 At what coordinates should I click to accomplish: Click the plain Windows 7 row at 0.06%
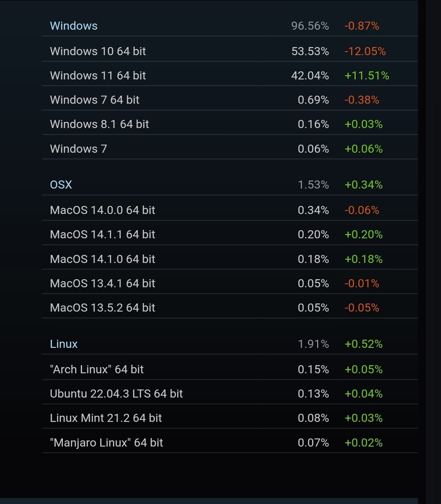click(78, 149)
